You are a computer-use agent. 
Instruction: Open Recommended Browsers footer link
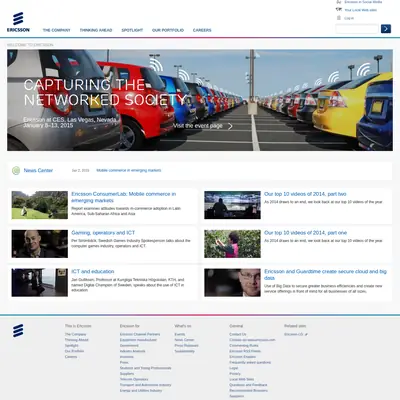(248, 390)
